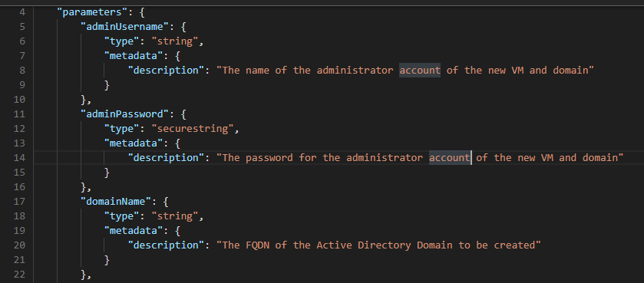The image size is (644, 283).
Task: Select line number 5 in the gutter
Action: pos(22,27)
